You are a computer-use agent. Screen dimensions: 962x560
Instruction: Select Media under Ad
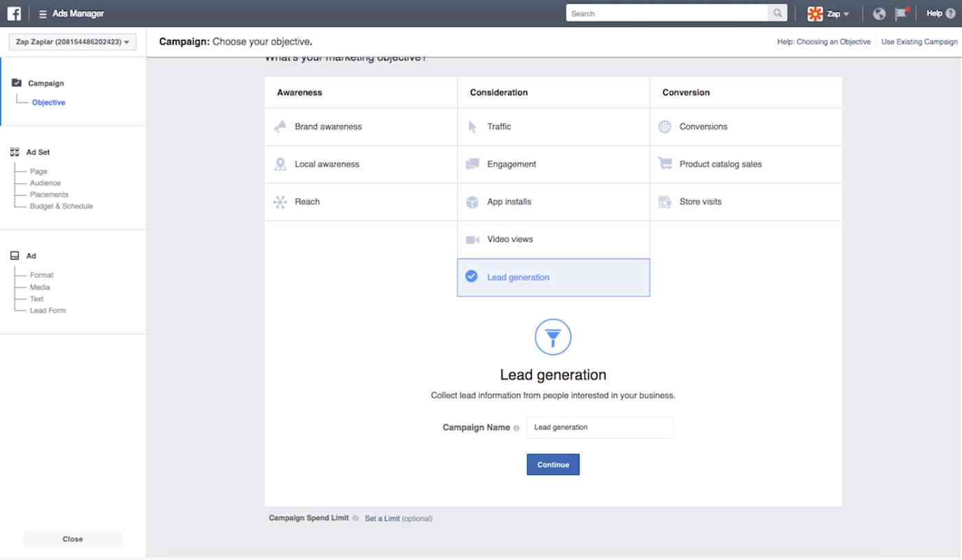click(40, 287)
